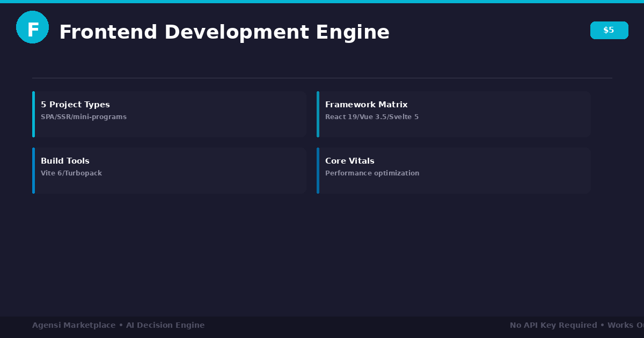Click the Performance optimization text

372,173
